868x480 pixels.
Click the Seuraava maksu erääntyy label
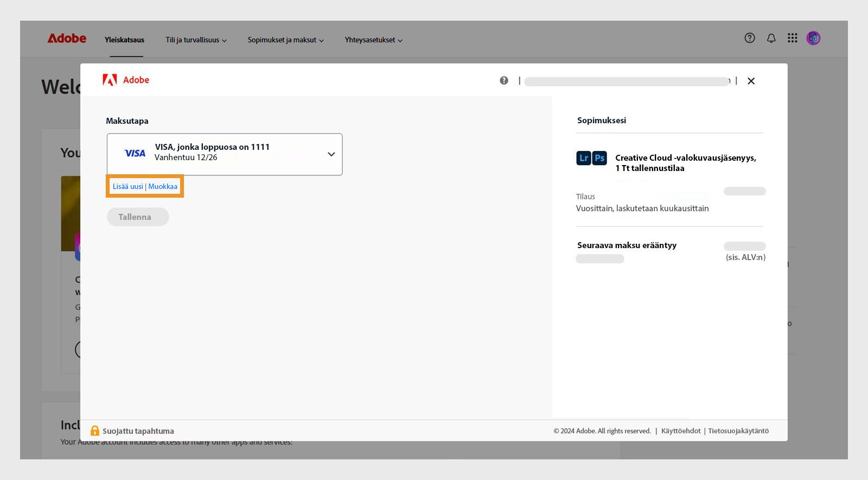[x=627, y=245]
